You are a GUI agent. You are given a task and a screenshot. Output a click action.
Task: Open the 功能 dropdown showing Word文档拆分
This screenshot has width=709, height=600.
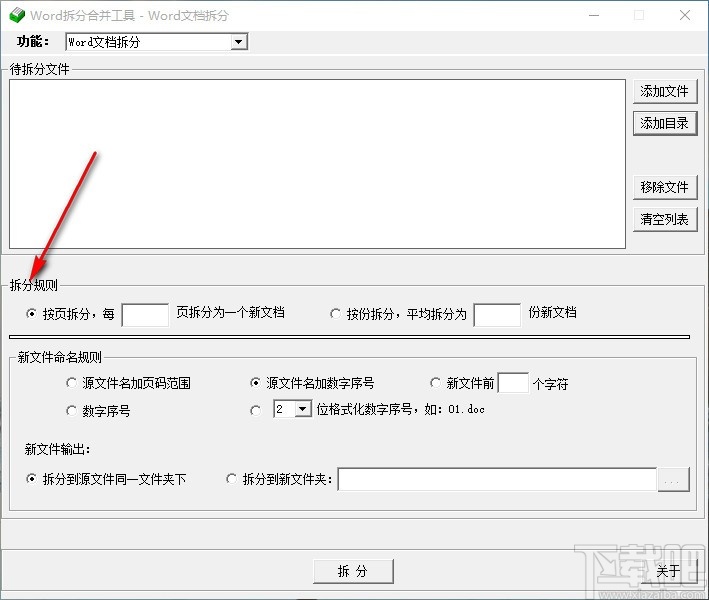(156, 42)
